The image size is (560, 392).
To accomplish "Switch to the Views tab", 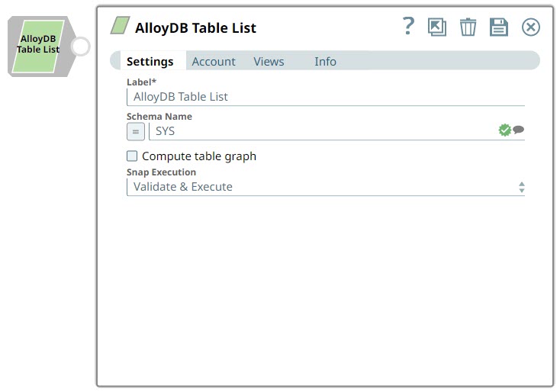I will pos(269,62).
